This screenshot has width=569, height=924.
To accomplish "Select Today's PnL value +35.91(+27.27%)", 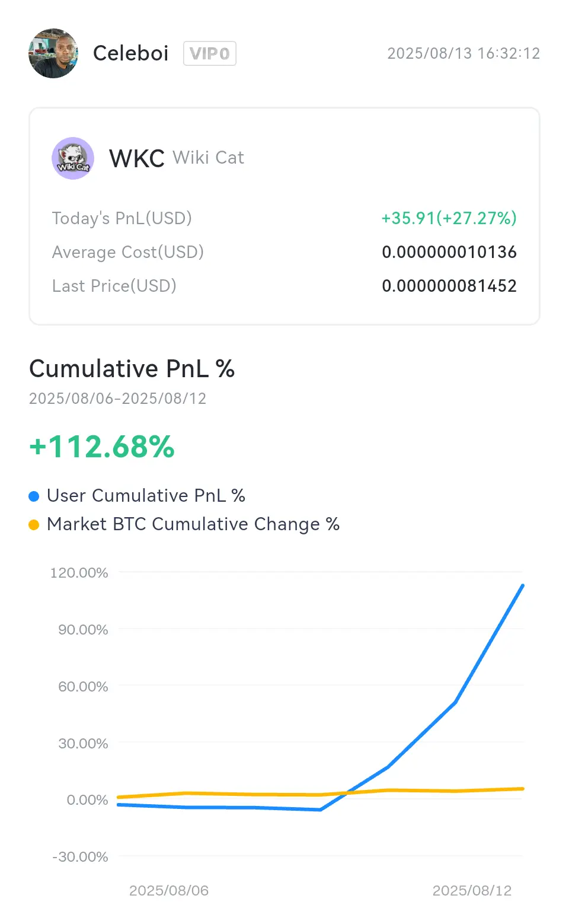I will click(x=449, y=218).
